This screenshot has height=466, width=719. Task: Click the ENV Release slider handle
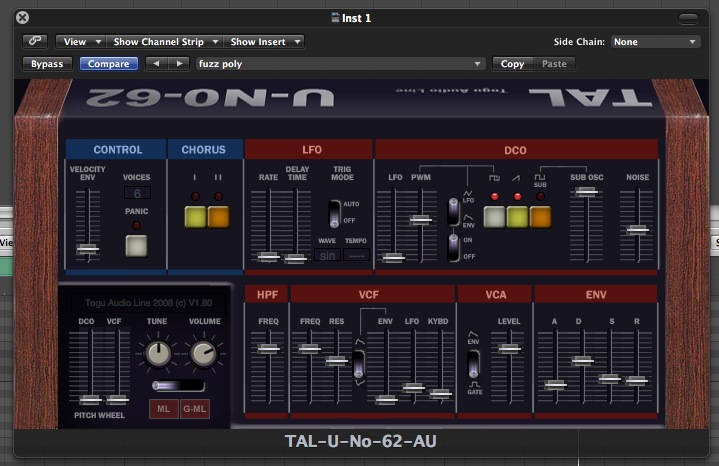637,380
